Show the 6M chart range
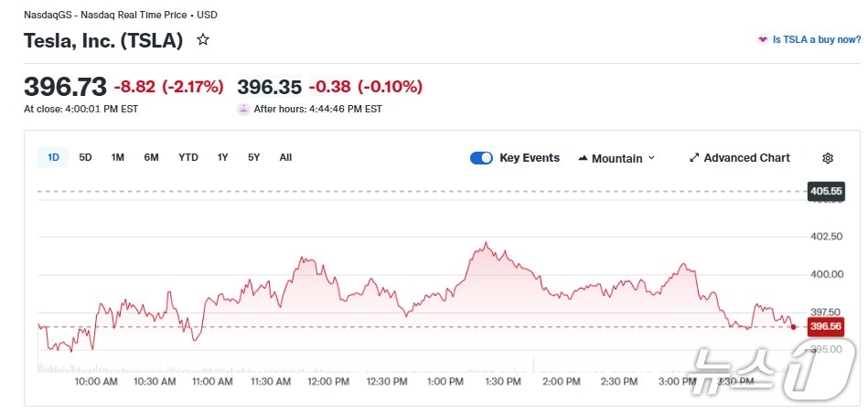The width and height of the screenshot is (868, 413). pyautogui.click(x=151, y=157)
